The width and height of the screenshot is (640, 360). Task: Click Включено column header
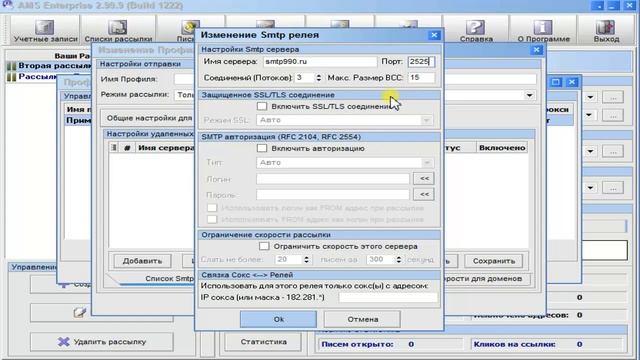(x=502, y=148)
